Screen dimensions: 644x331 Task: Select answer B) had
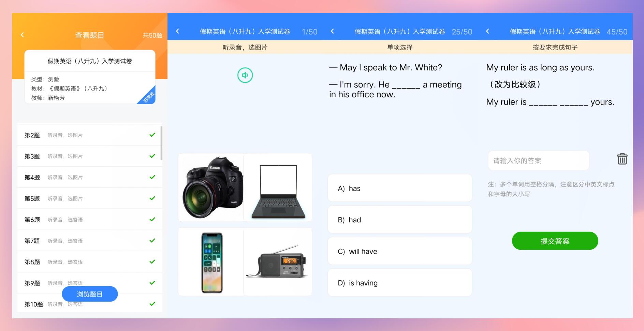tap(400, 220)
